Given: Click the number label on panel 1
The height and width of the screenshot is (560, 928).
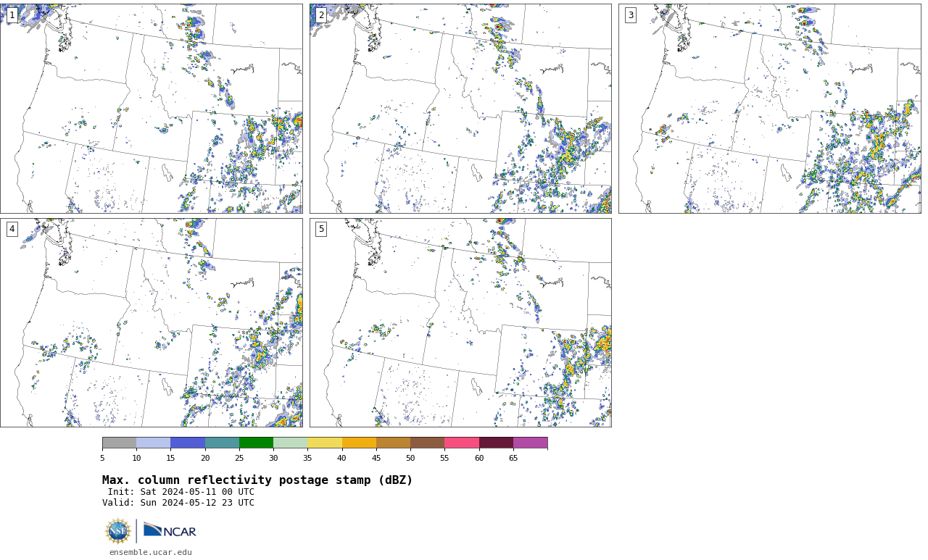Looking at the screenshot, I should pos(12,15).
